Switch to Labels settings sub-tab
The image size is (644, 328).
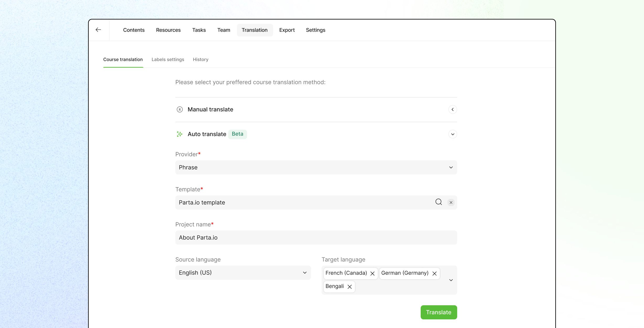pyautogui.click(x=168, y=60)
